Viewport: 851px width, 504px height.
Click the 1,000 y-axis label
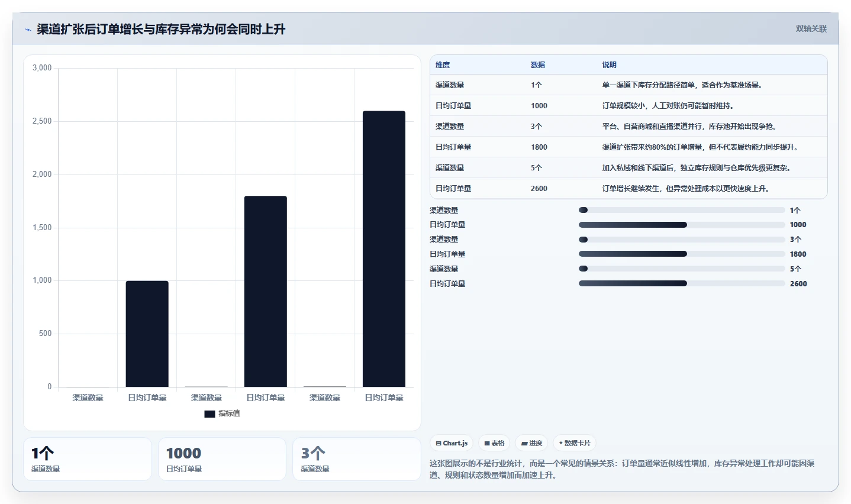[x=42, y=280]
